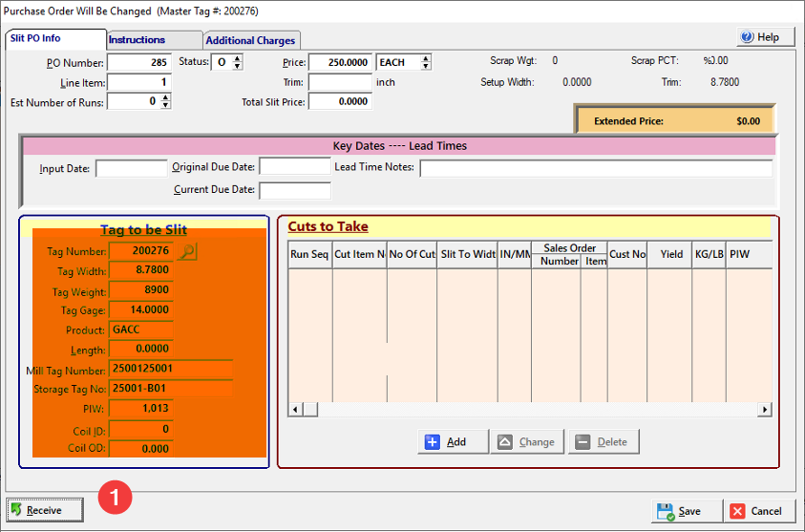Click the Product field GACC
Screen dimensions: 805x532
tap(140, 330)
